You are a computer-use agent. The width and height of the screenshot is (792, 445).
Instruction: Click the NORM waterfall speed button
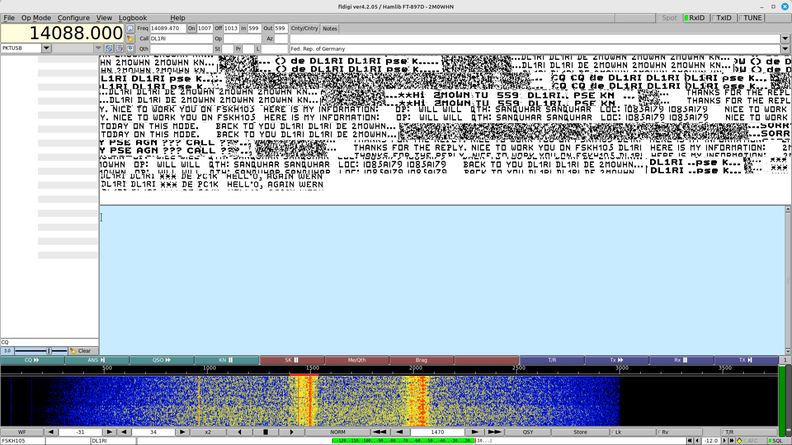338,432
